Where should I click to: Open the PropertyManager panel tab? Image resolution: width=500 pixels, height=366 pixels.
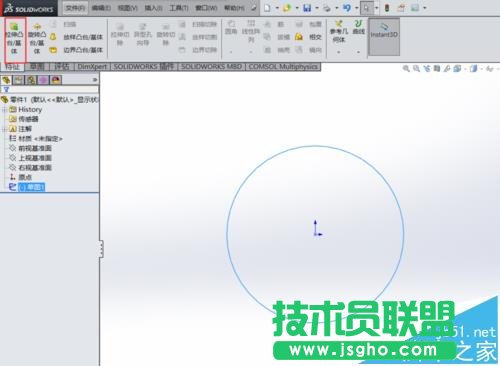(x=19, y=80)
